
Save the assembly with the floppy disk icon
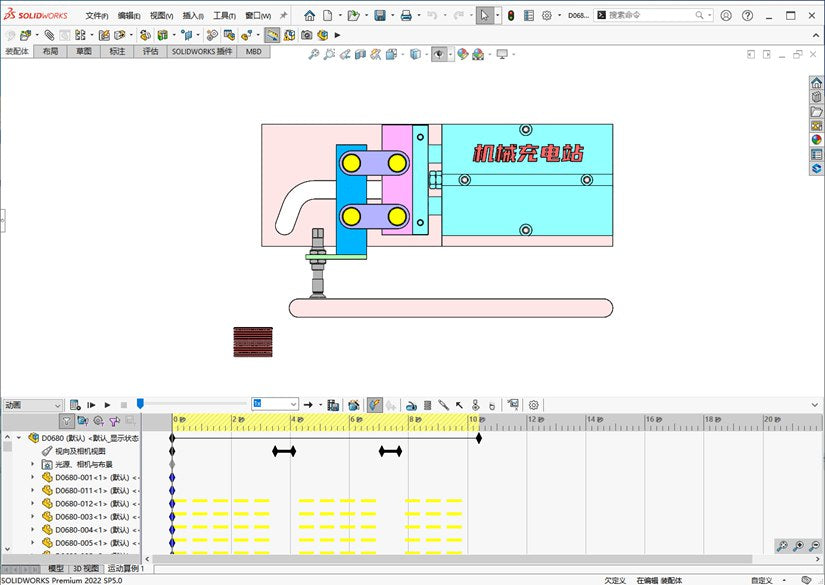coord(380,16)
